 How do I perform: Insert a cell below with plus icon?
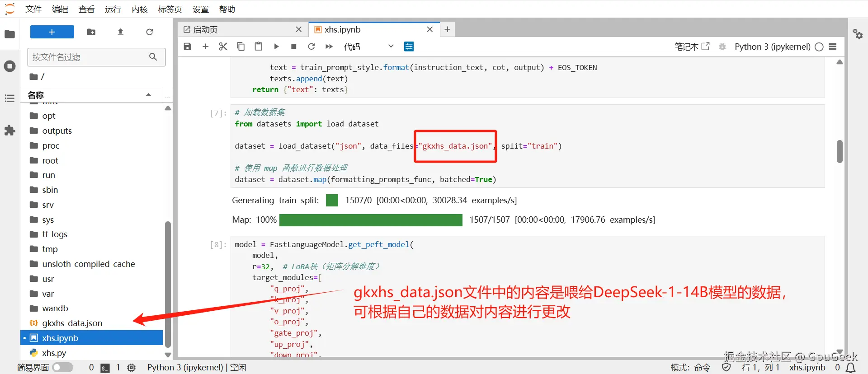(x=205, y=47)
